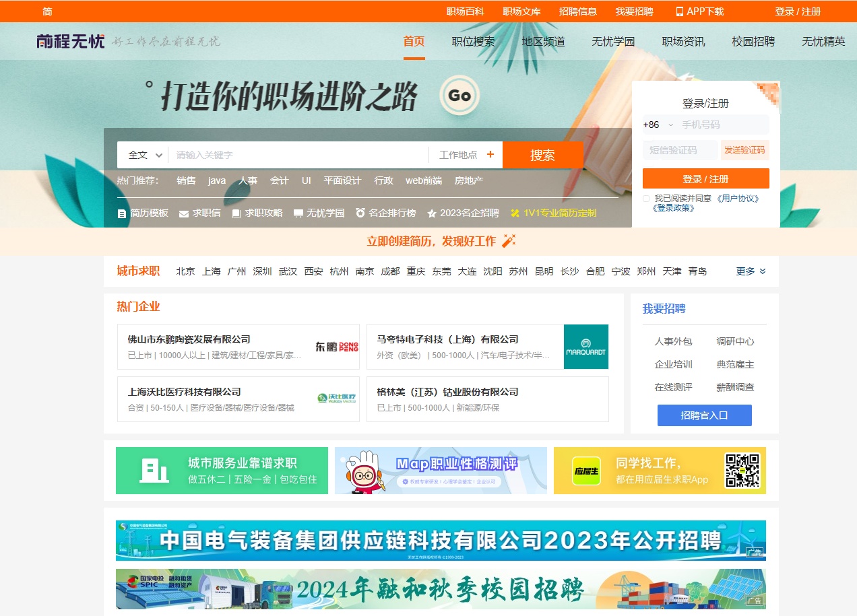Viewport: 857px width, 616px height.
Task: Click the magic wand icon after 发现好工作
Action: 509,240
